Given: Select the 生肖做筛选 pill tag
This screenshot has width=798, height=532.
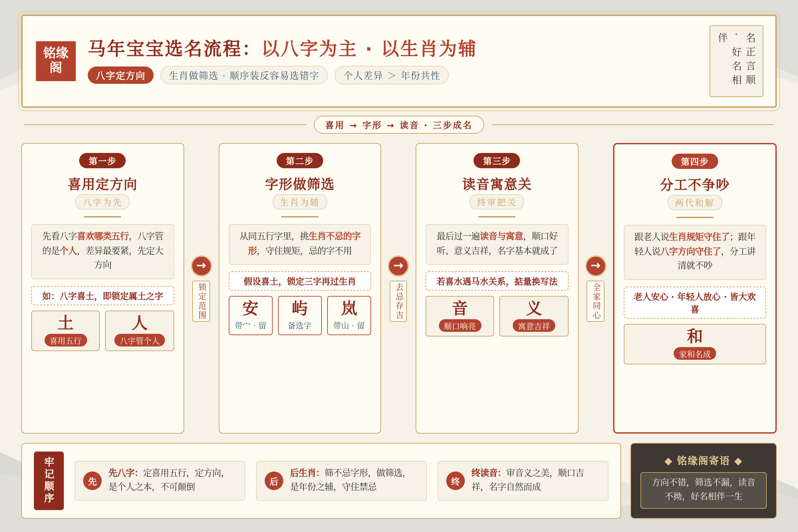Looking at the screenshot, I should coord(244,75).
